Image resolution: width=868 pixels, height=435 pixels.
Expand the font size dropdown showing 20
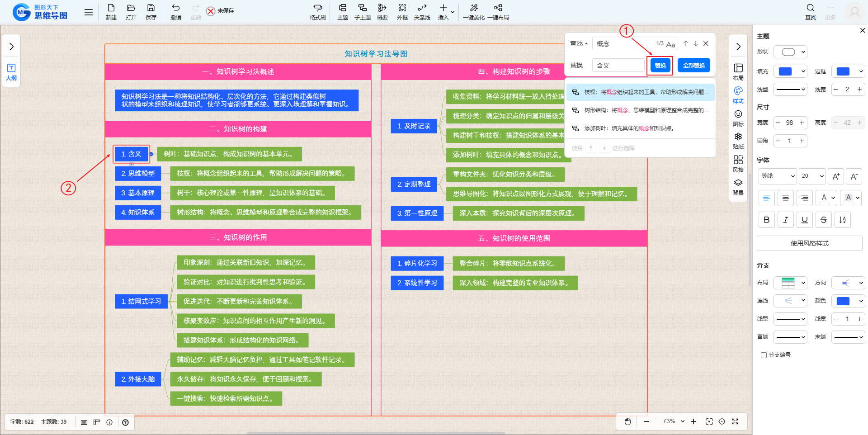click(812, 176)
